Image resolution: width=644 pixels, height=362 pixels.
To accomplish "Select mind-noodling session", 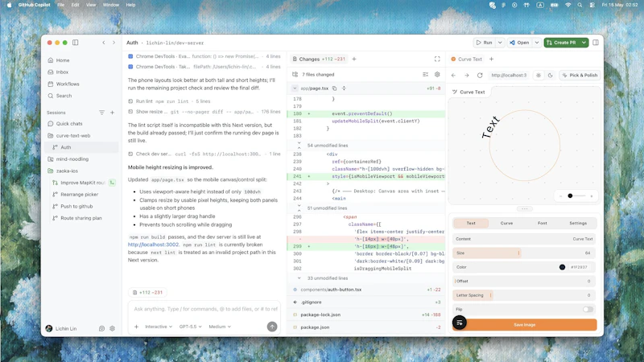I will point(82,158).
